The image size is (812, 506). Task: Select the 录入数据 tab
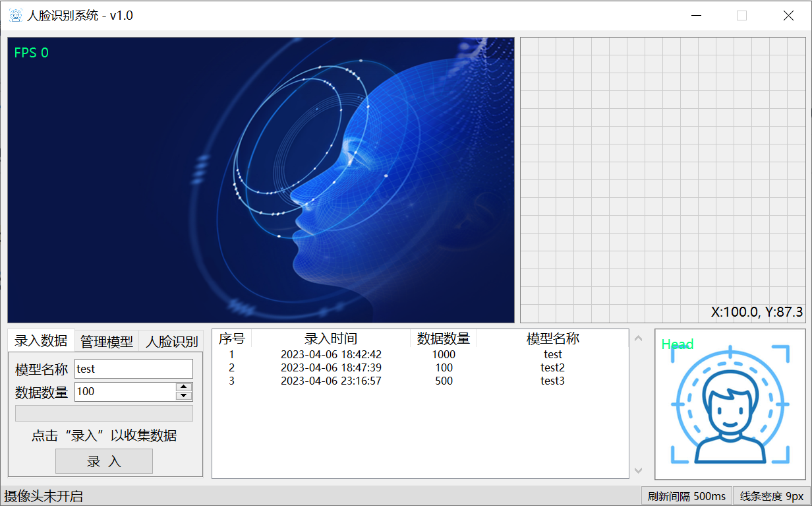click(x=40, y=340)
